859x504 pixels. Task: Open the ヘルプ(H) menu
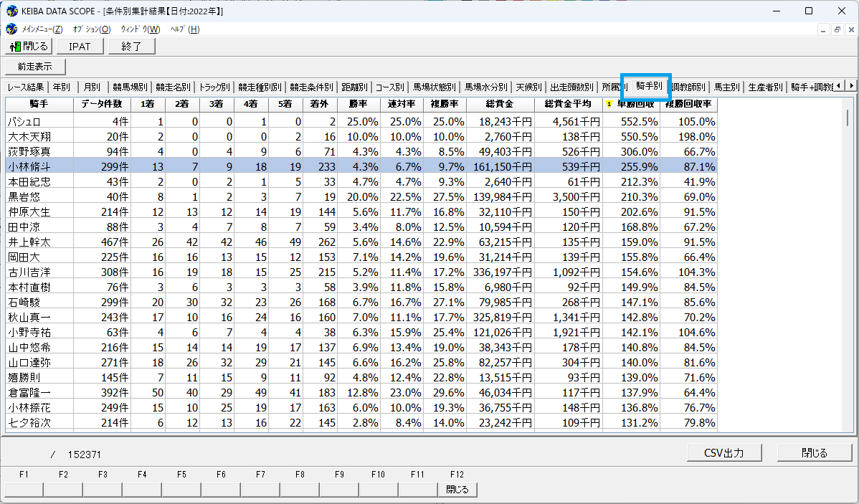(184, 29)
